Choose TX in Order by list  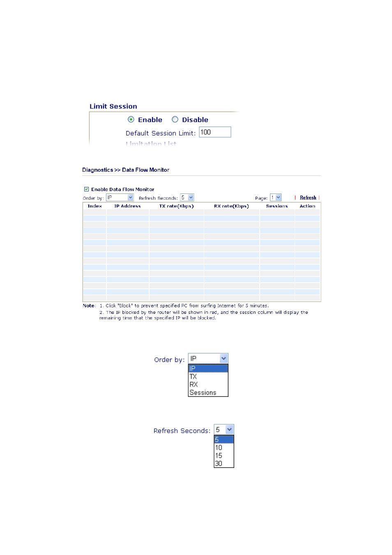[x=208, y=376]
